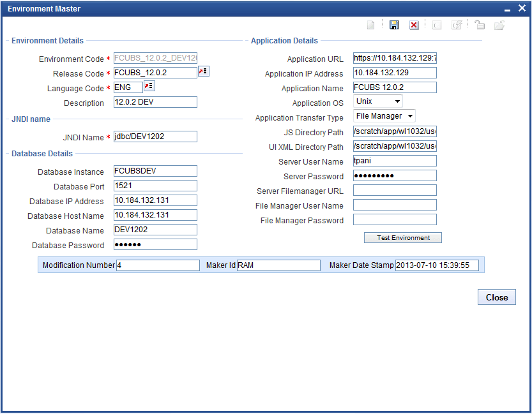Open the Release Code list of values
Image resolution: width=532 pixels, height=414 pixels.
[204, 71]
